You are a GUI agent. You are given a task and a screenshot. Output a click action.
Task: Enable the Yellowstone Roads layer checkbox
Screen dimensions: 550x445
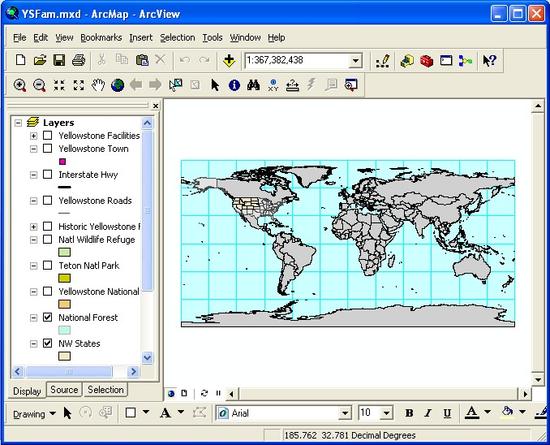(x=47, y=200)
